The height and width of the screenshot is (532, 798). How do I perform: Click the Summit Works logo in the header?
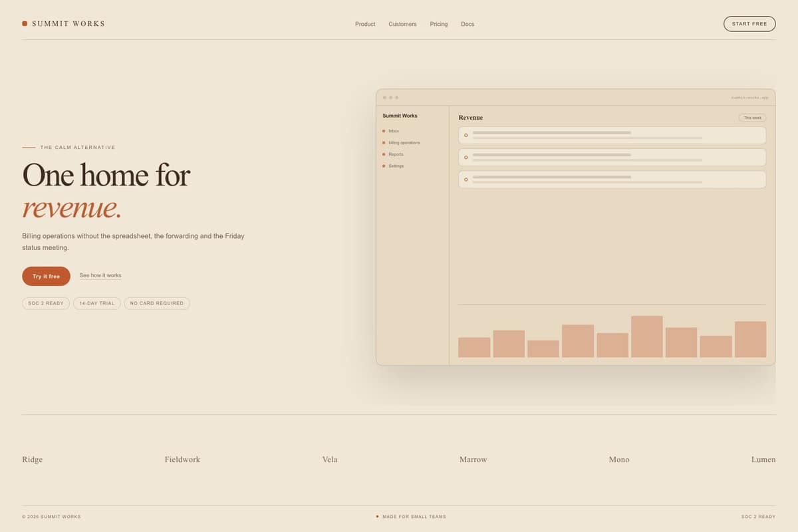click(64, 24)
